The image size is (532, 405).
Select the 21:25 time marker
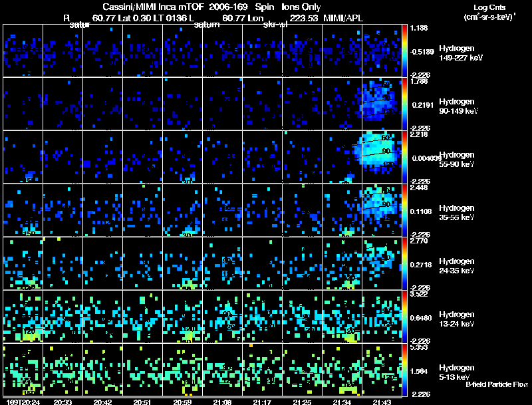301,402
